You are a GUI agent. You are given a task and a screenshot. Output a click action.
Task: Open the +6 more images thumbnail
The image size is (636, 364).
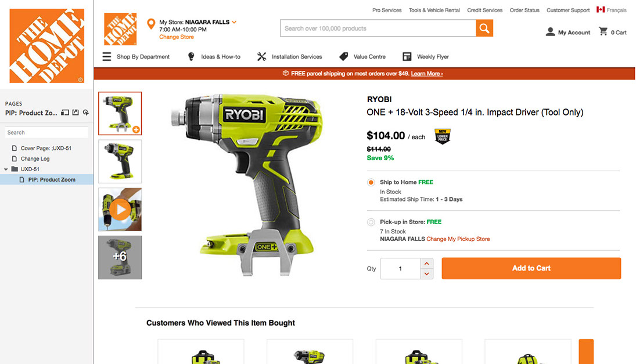point(120,257)
